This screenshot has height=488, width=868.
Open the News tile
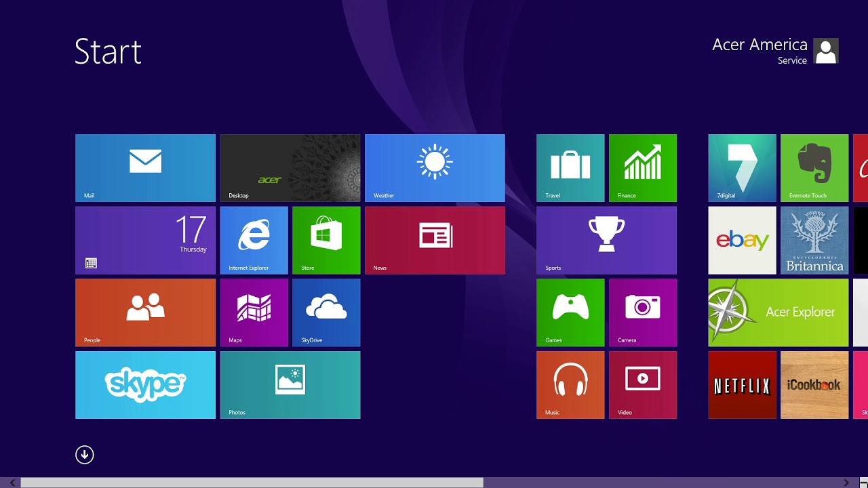(x=435, y=241)
